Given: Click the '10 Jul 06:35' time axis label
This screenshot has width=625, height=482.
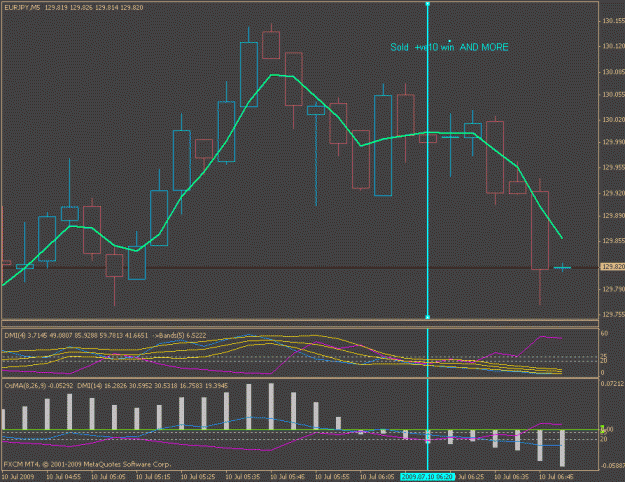Looking at the screenshot, I should [512, 477].
